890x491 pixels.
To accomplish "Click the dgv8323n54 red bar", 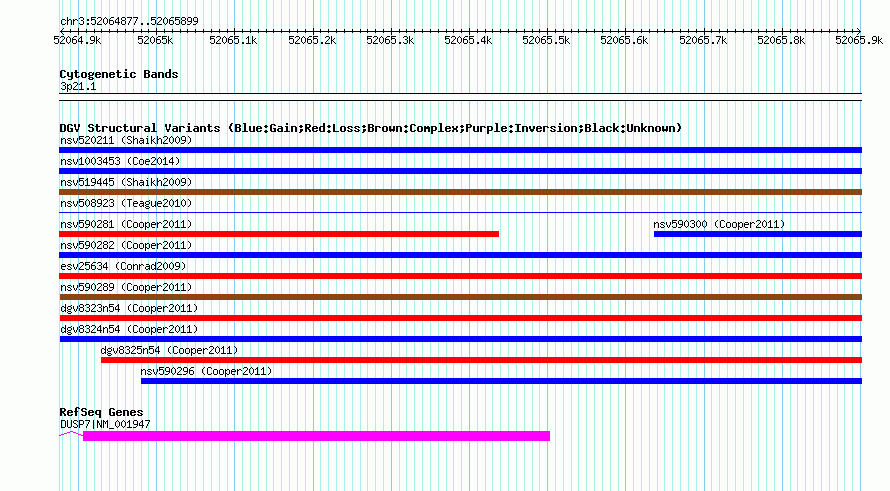I will click(x=460, y=318).
